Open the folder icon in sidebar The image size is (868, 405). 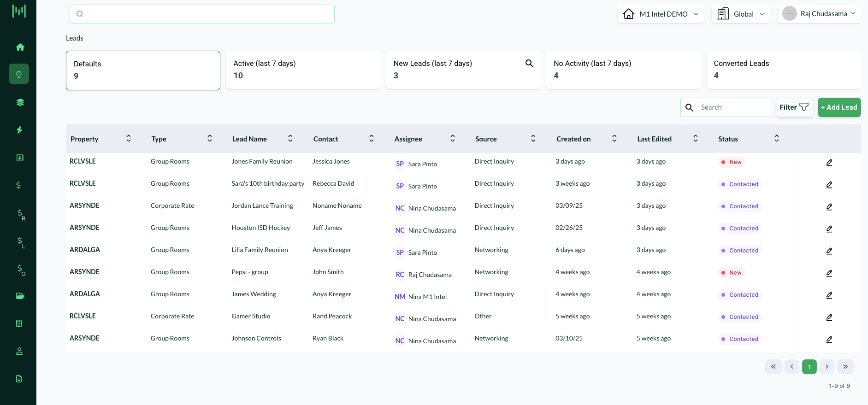pos(20,296)
